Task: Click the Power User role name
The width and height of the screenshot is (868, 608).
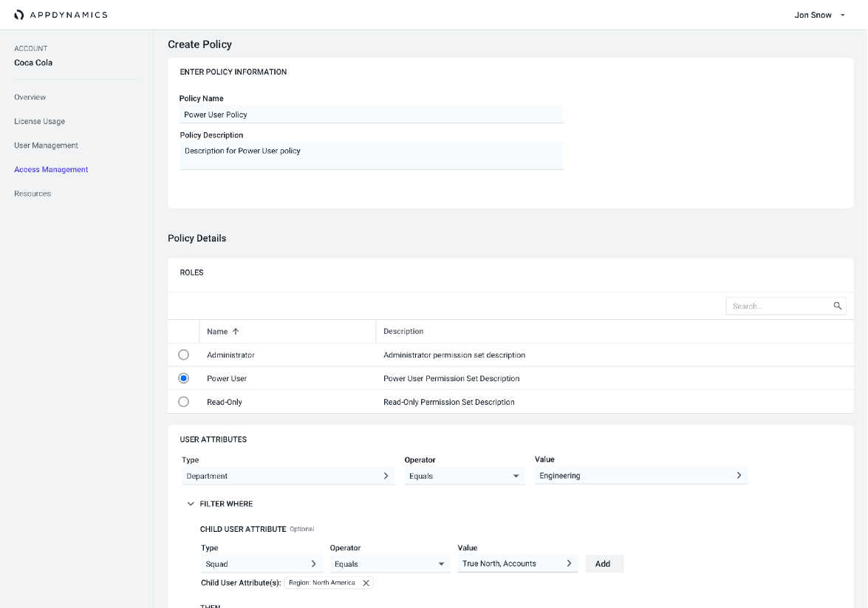Action: [226, 378]
